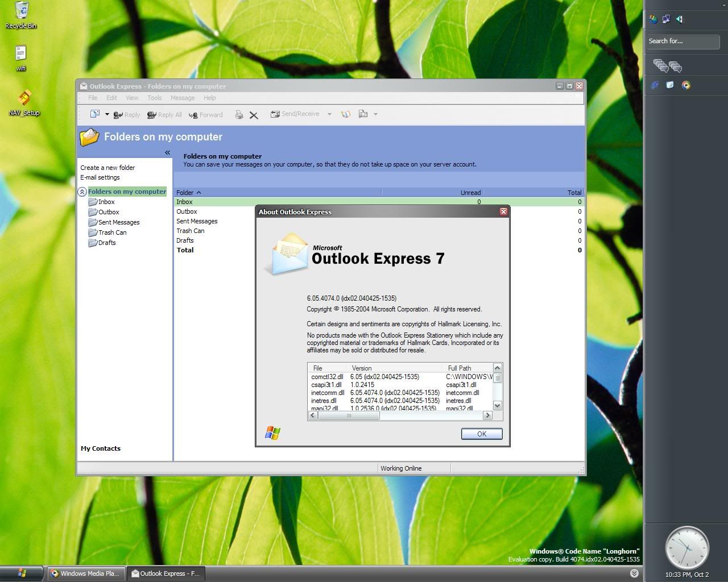Click the up arrow of the file list scrollbar
Screen dimensions: 728x582
(498, 368)
